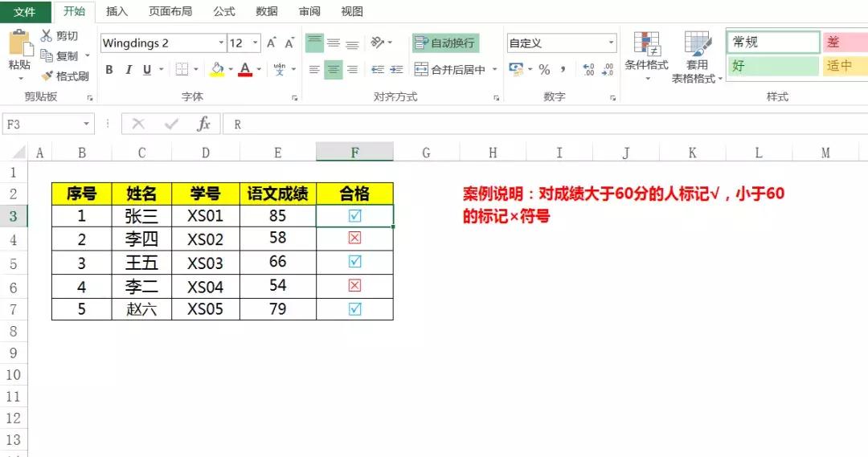Viewport: 868px width, 457px height.
Task: Increase font size with the larger A
Action: (272, 43)
